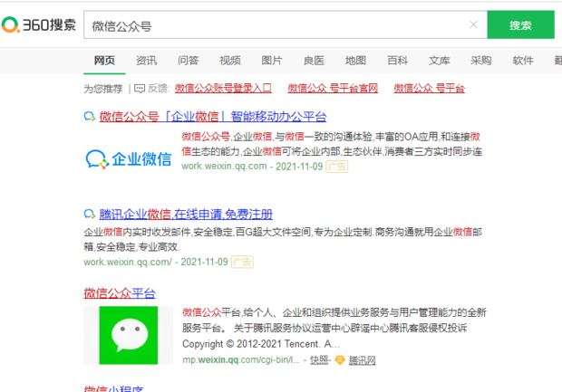Open the 反馈 feedback label

[x=158, y=89]
